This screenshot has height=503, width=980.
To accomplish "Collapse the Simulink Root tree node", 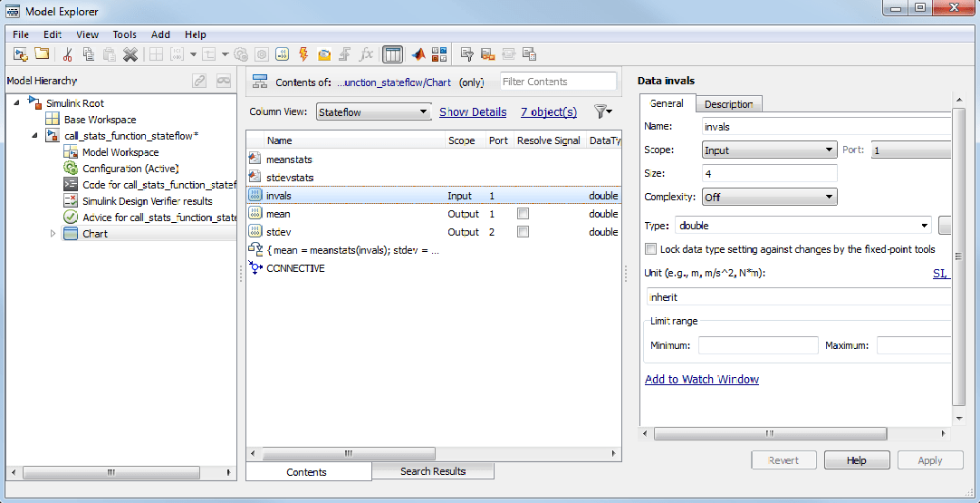I will tap(16, 102).
